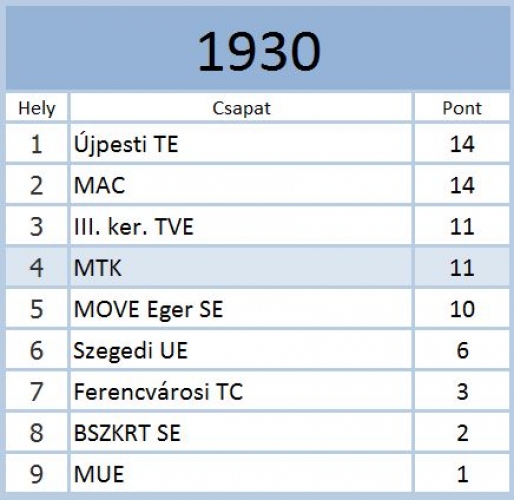This screenshot has height=500, width=514.
Task: Click the 1930 title header
Action: coord(258,49)
